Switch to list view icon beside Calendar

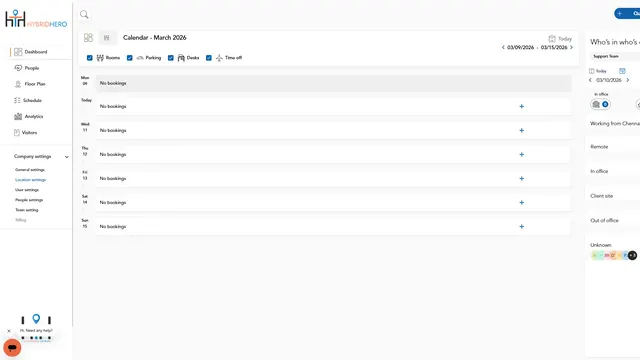coord(107,38)
